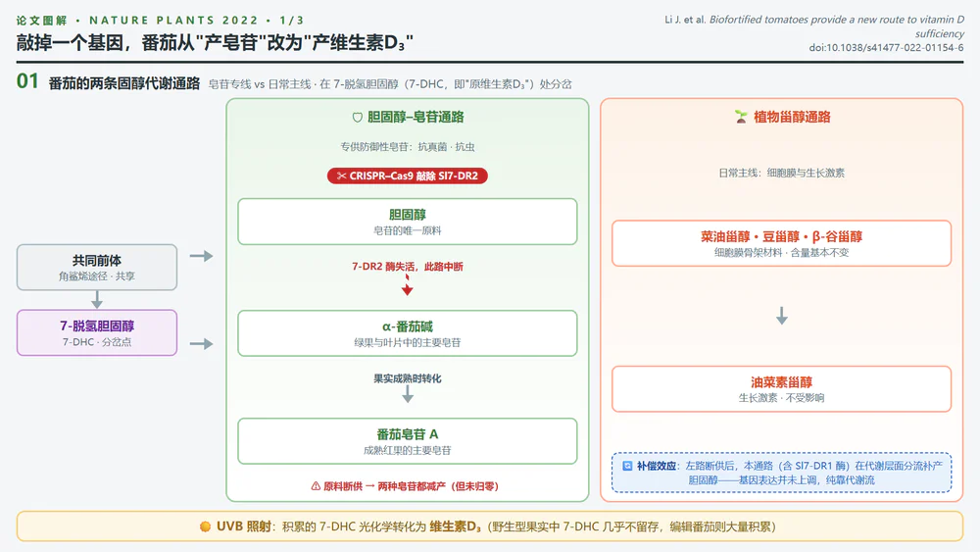Open the doi:10.1038/s41477-022-01154-6 reference
The image size is (980, 552).
coord(886,47)
